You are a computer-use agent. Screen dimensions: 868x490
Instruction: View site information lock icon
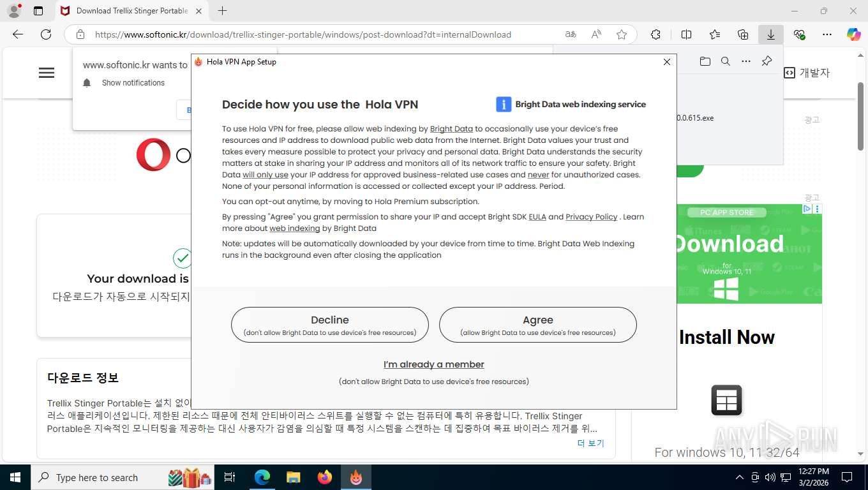(x=80, y=34)
